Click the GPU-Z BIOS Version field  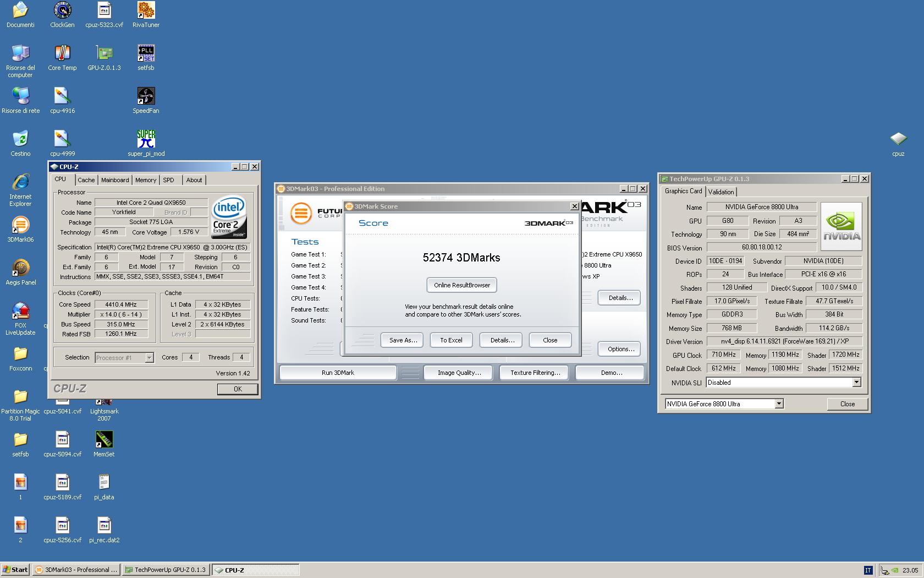[761, 247]
